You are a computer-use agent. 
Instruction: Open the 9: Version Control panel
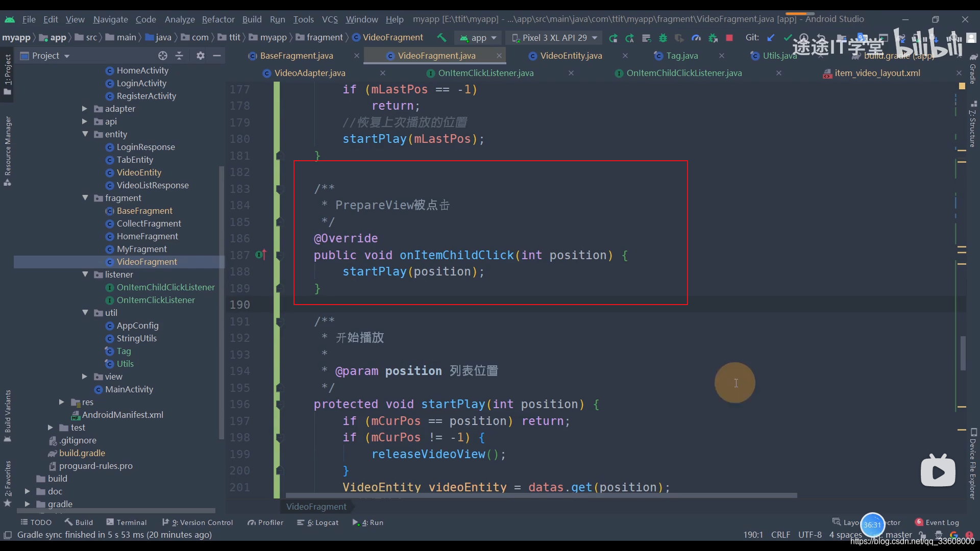pyautogui.click(x=198, y=522)
